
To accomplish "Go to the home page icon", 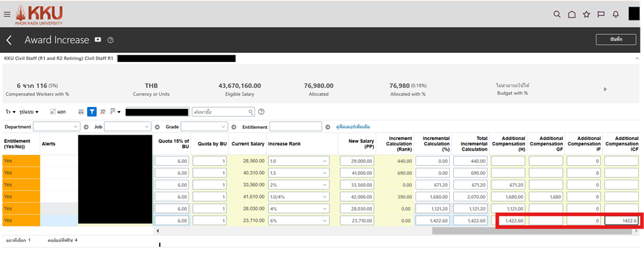I will click(x=572, y=15).
